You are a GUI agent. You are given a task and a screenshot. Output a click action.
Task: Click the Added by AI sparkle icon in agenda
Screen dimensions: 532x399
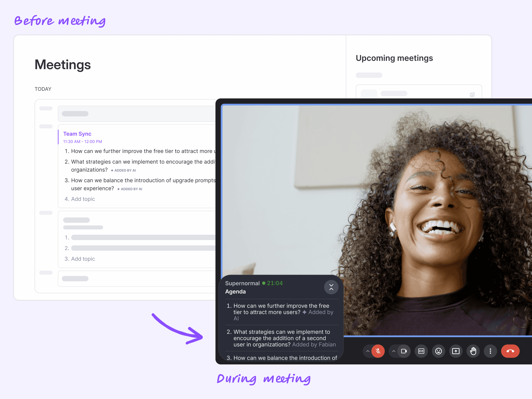pyautogui.click(x=304, y=312)
